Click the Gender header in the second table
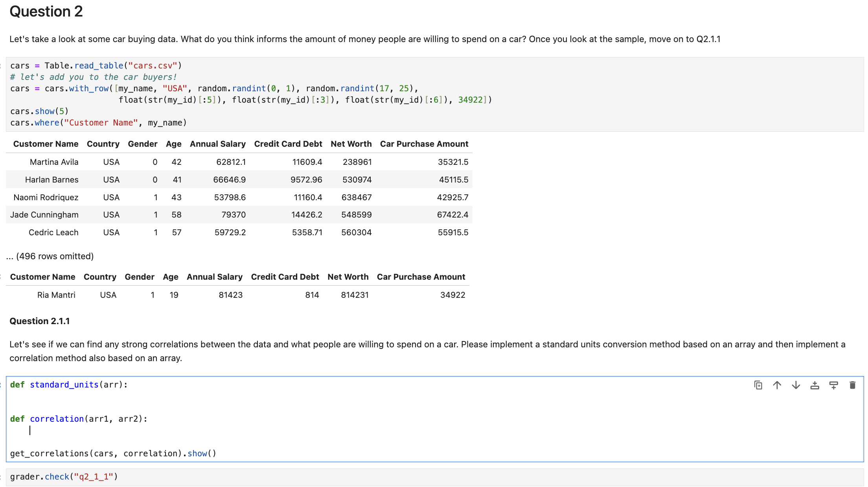 click(x=140, y=277)
